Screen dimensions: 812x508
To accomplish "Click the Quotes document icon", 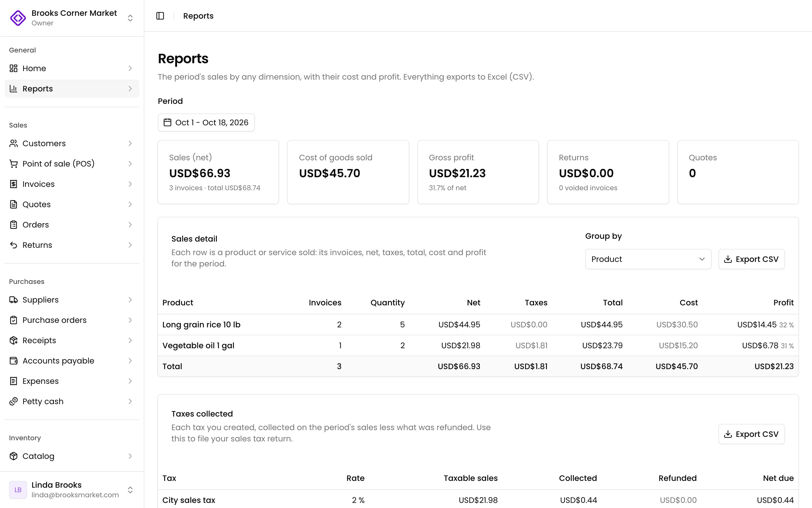I will tap(14, 204).
